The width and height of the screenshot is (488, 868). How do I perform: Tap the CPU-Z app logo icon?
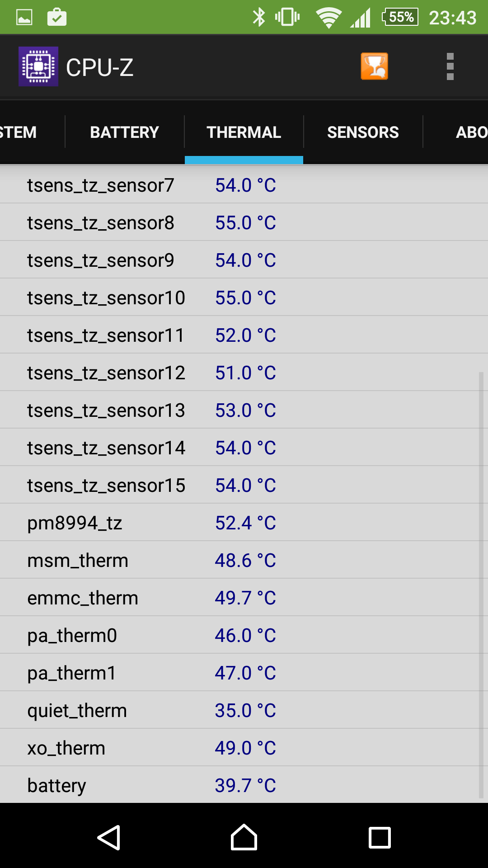tap(38, 66)
